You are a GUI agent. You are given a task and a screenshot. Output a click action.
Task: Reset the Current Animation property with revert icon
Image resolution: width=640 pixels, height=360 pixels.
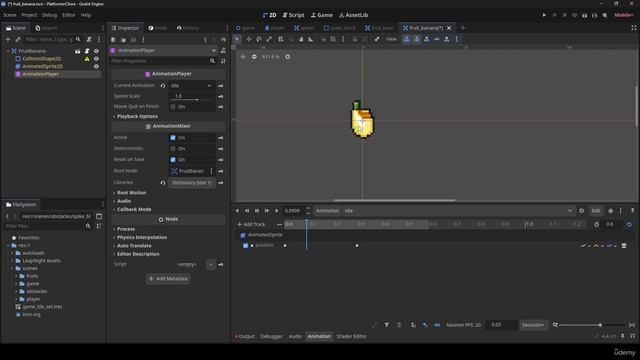coord(163,86)
